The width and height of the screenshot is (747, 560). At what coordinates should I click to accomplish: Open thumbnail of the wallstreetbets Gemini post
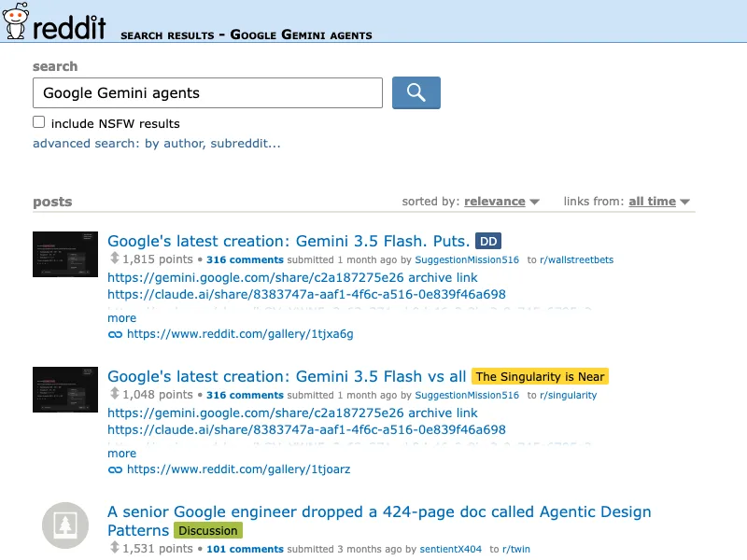[65, 254]
